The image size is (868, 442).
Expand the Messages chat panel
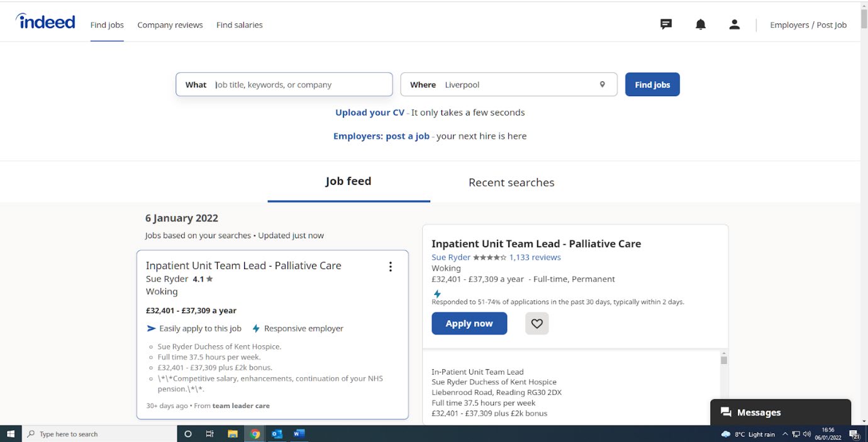[x=780, y=412]
